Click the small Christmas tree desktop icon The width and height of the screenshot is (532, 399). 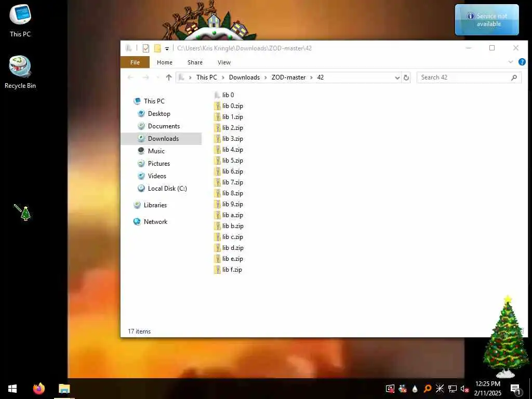click(23, 212)
